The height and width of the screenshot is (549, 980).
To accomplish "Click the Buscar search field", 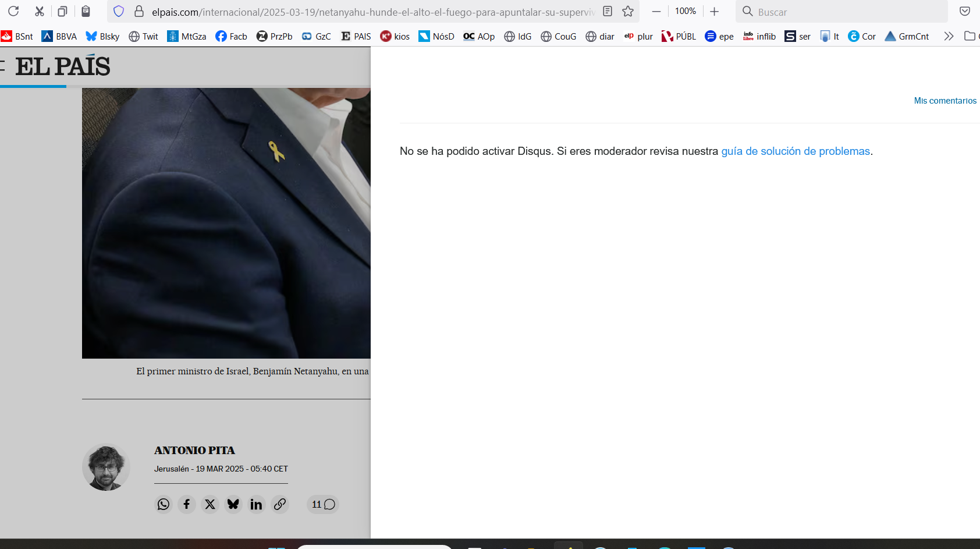I will click(841, 12).
